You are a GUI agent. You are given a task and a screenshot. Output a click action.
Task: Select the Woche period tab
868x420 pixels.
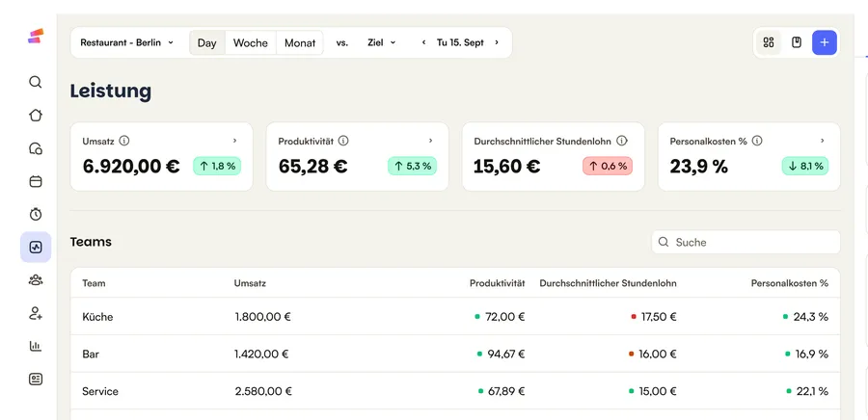click(x=250, y=42)
